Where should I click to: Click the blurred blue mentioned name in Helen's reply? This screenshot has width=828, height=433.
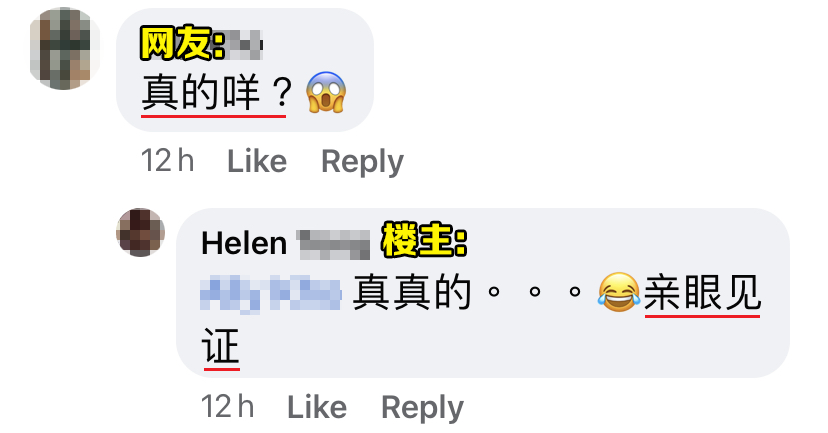coord(271,294)
